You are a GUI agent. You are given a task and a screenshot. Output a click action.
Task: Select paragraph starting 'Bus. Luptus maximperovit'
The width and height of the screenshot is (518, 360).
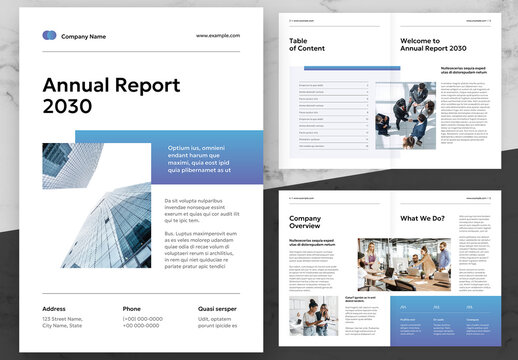201,250
